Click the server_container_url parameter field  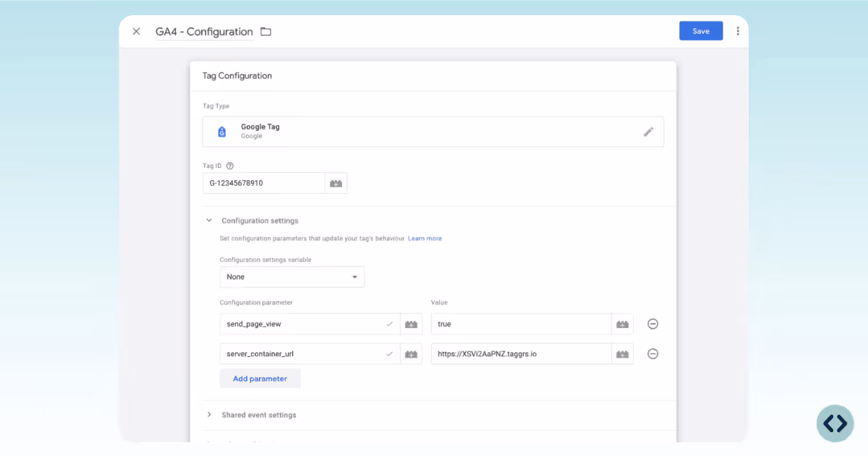[x=310, y=354]
